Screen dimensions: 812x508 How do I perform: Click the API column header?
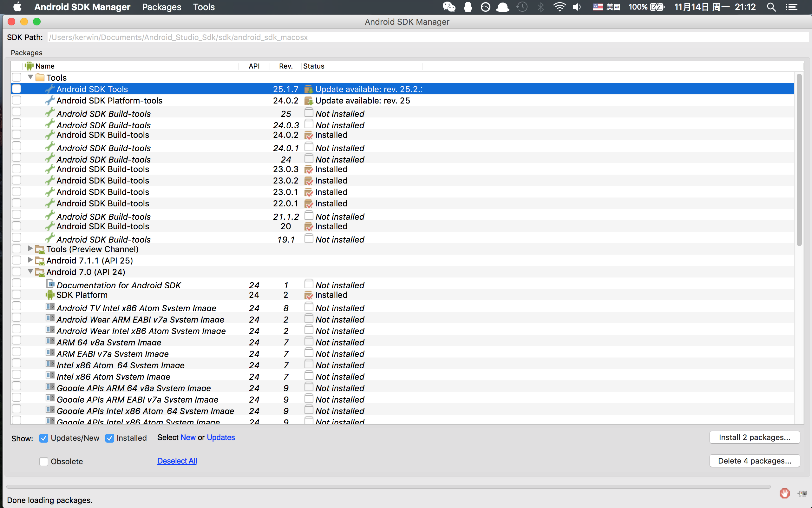(x=254, y=66)
